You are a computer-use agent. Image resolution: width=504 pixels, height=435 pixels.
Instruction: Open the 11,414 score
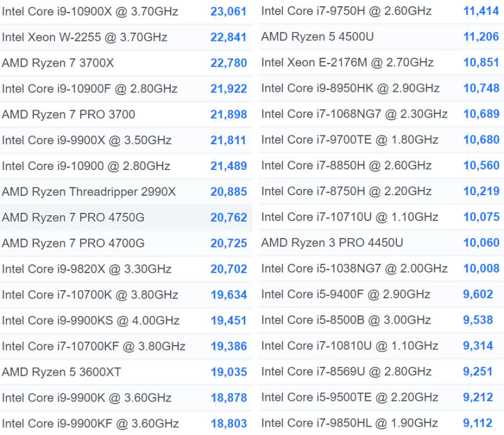481,11
